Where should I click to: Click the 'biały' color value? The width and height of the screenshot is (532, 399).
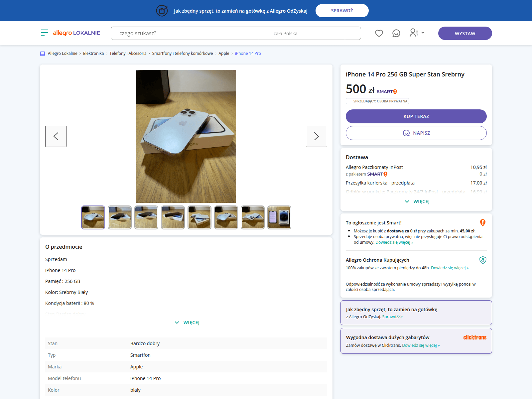click(135, 390)
